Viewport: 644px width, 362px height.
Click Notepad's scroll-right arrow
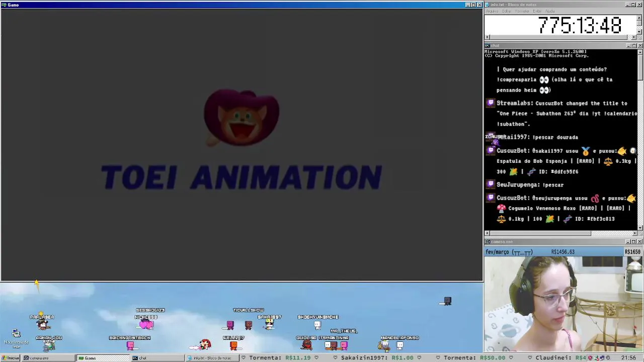[x=634, y=37]
